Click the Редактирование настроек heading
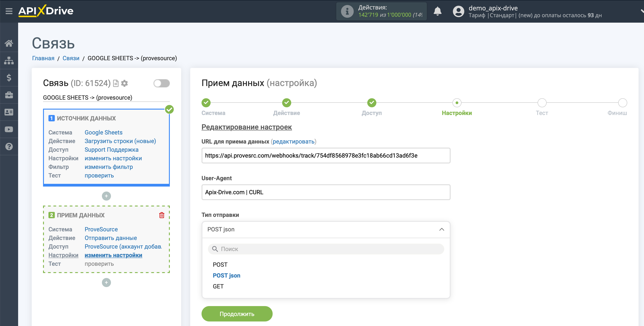 [247, 127]
